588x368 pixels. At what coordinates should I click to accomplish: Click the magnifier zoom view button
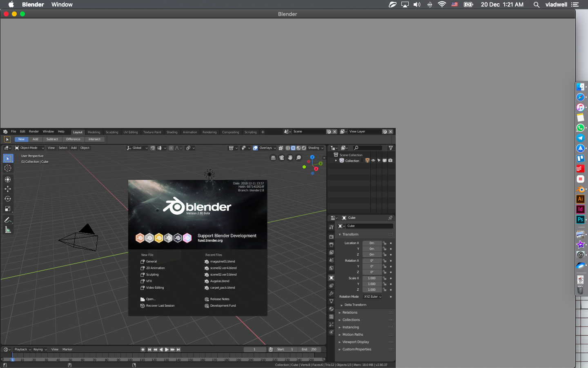pos(298,158)
